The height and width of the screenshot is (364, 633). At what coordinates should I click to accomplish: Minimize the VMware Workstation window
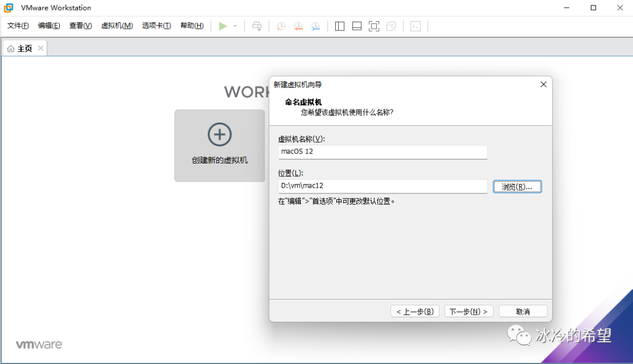(x=566, y=8)
